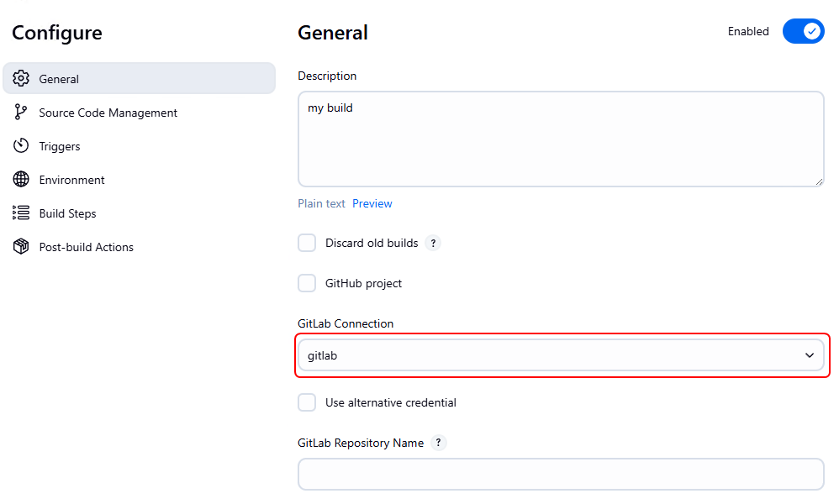Image resolution: width=839 pixels, height=504 pixels.
Task: Open the Post-build Actions section
Action: point(86,247)
